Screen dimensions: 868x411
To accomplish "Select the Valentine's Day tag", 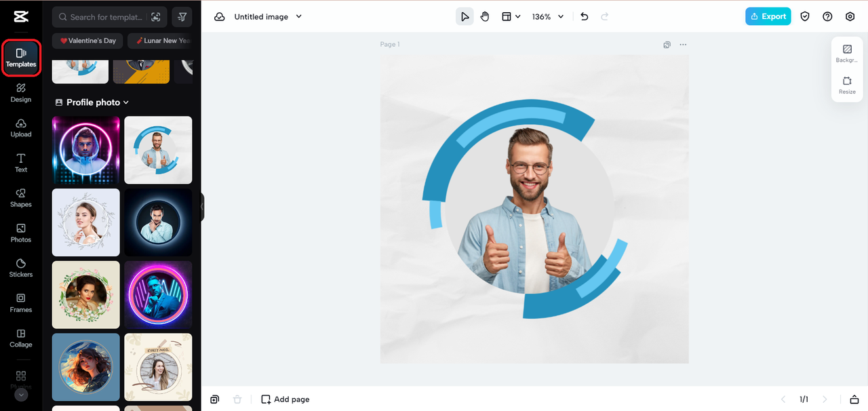I will click(x=87, y=41).
